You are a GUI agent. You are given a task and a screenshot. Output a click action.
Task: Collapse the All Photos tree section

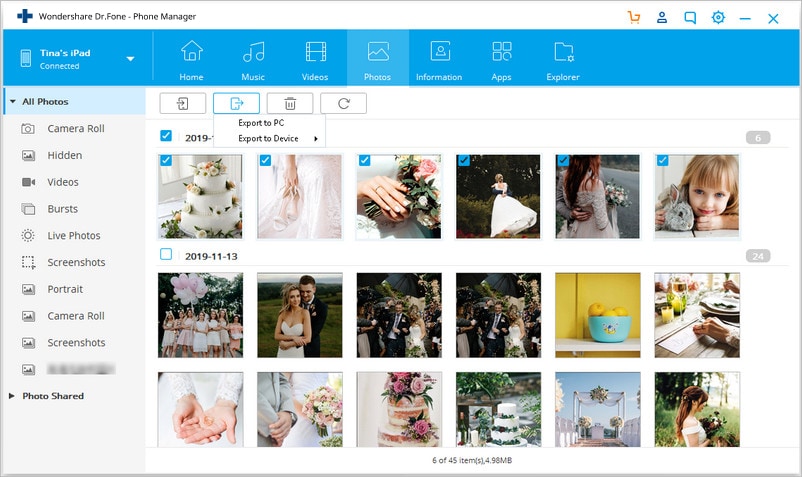point(13,102)
